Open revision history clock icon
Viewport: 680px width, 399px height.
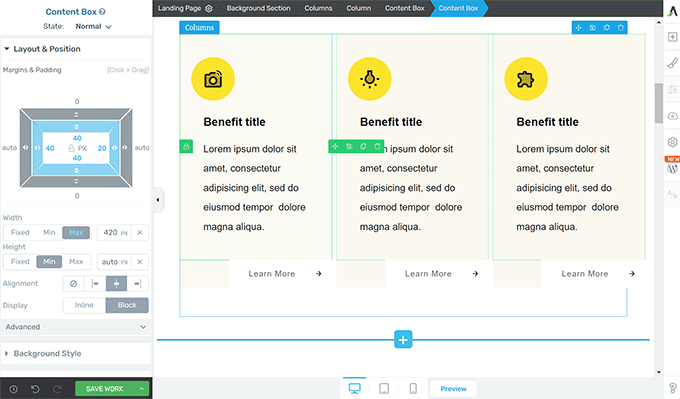(x=13, y=389)
